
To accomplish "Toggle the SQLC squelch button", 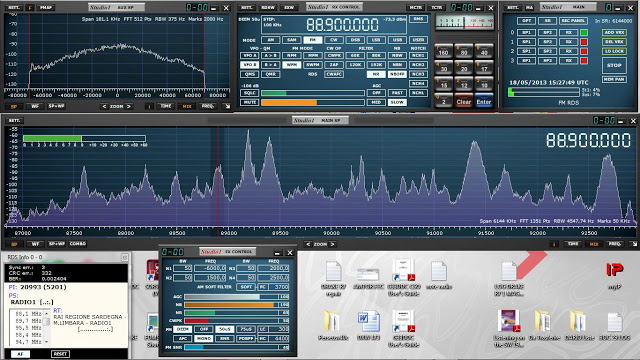I will [249, 93].
